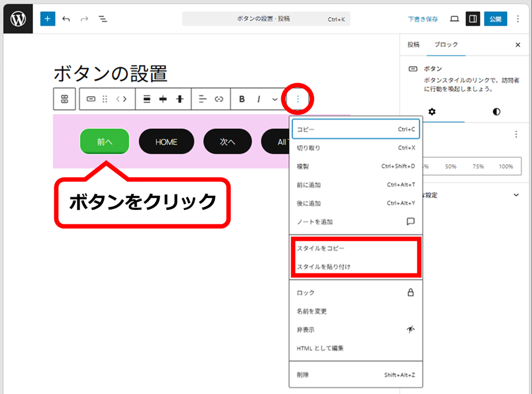
Task: Click the undo arrow in top bar
Action: 66,19
